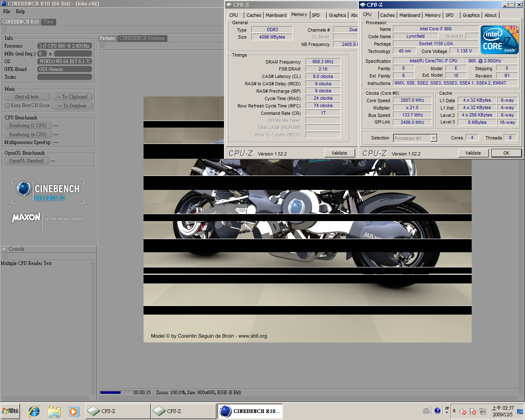Click the volume speaker tray icon

point(463,411)
